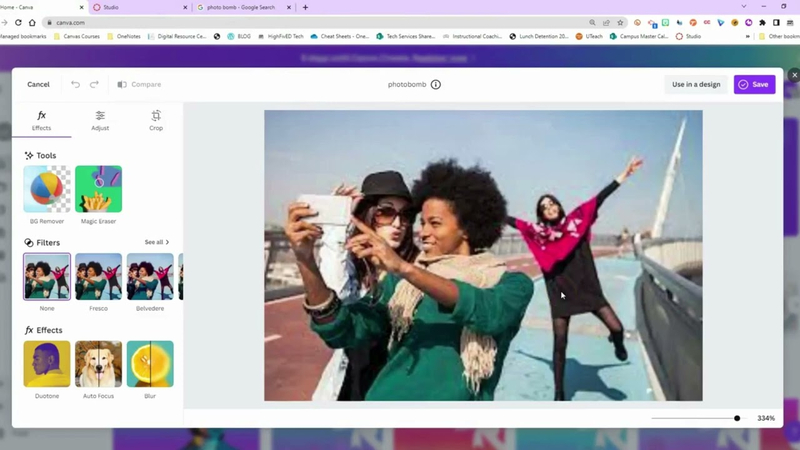Image resolution: width=800 pixels, height=450 pixels.
Task: Bookmark this page with the star icon
Action: tap(620, 22)
